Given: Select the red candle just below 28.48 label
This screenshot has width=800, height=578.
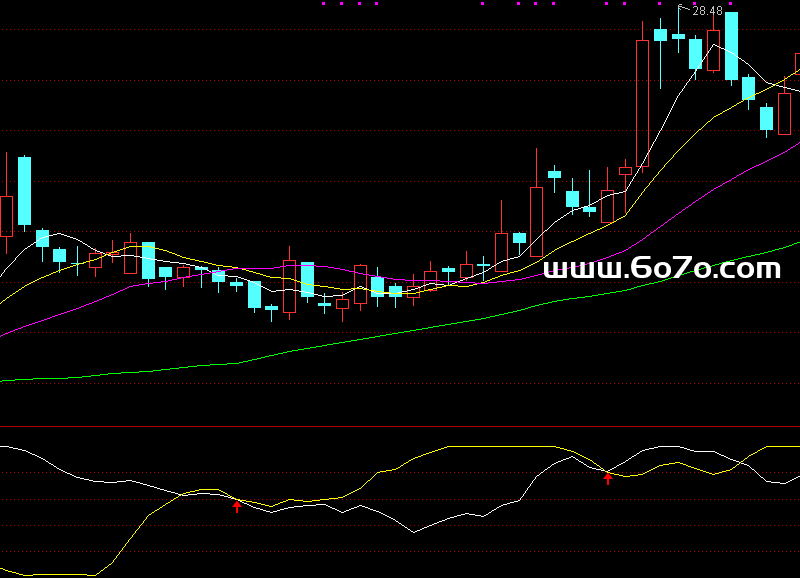Looking at the screenshot, I should tap(713, 50).
